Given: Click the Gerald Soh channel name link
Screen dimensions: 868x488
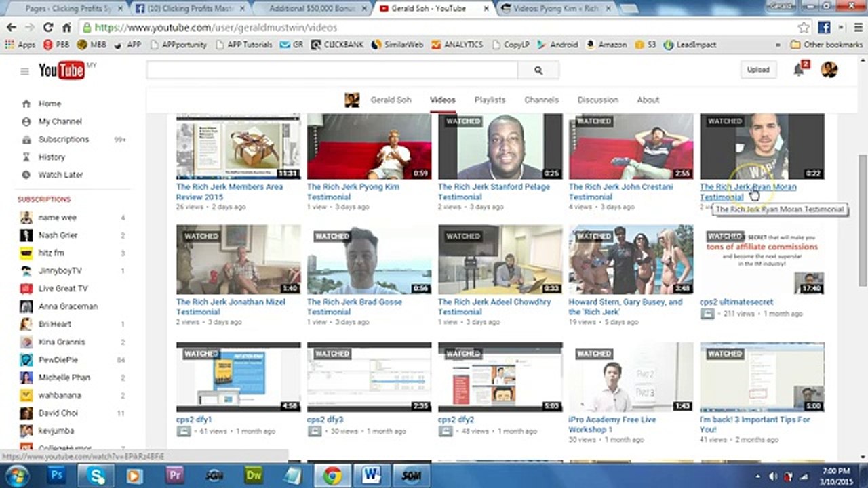Looking at the screenshot, I should pos(391,100).
